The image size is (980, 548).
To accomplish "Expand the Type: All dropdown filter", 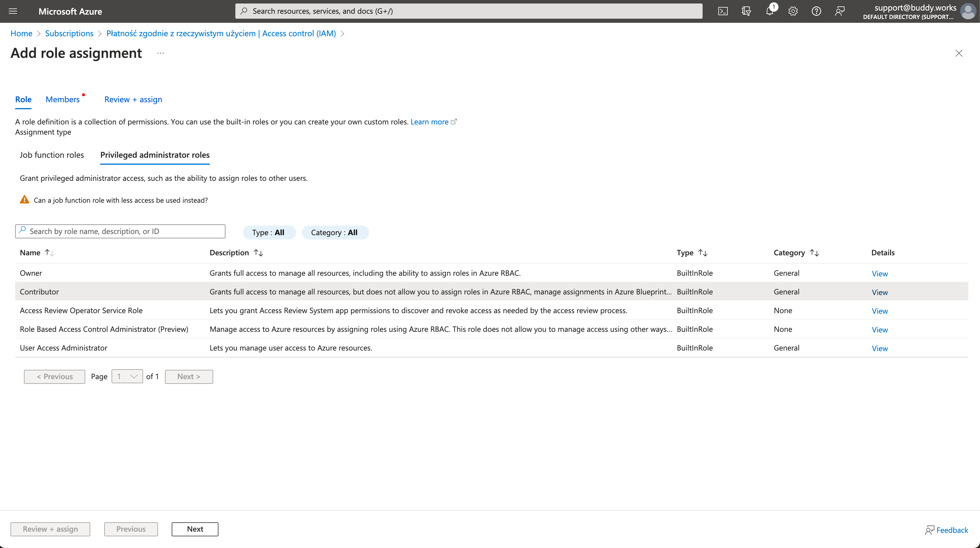I will point(268,232).
